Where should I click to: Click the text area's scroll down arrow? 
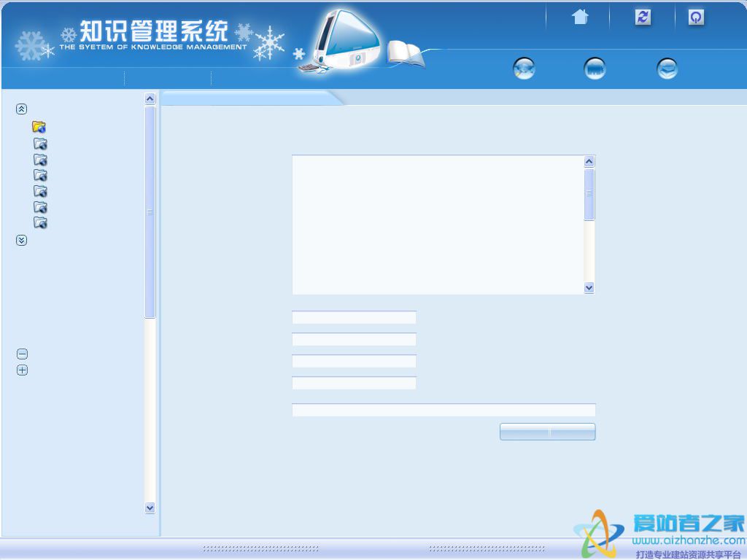tap(589, 288)
